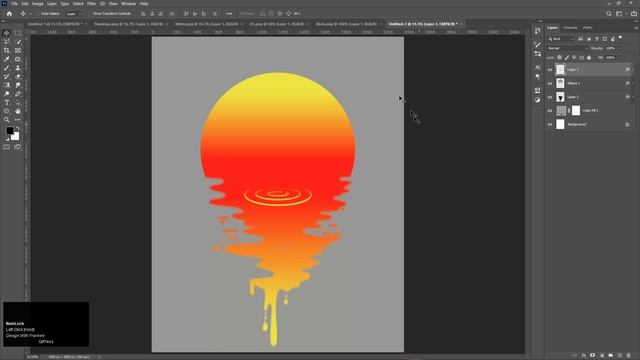The height and width of the screenshot is (360, 640).
Task: Open the Layers panel options menu
Action: [x=636, y=28]
